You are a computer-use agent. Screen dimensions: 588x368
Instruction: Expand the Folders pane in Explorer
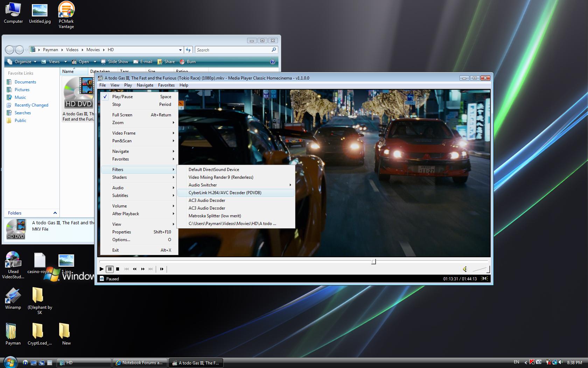coord(32,213)
